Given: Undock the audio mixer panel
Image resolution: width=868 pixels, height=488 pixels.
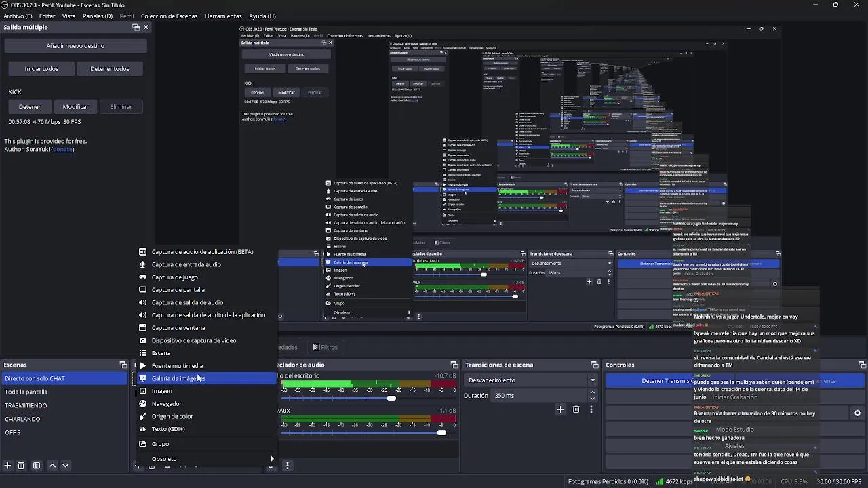Looking at the screenshot, I should point(454,365).
